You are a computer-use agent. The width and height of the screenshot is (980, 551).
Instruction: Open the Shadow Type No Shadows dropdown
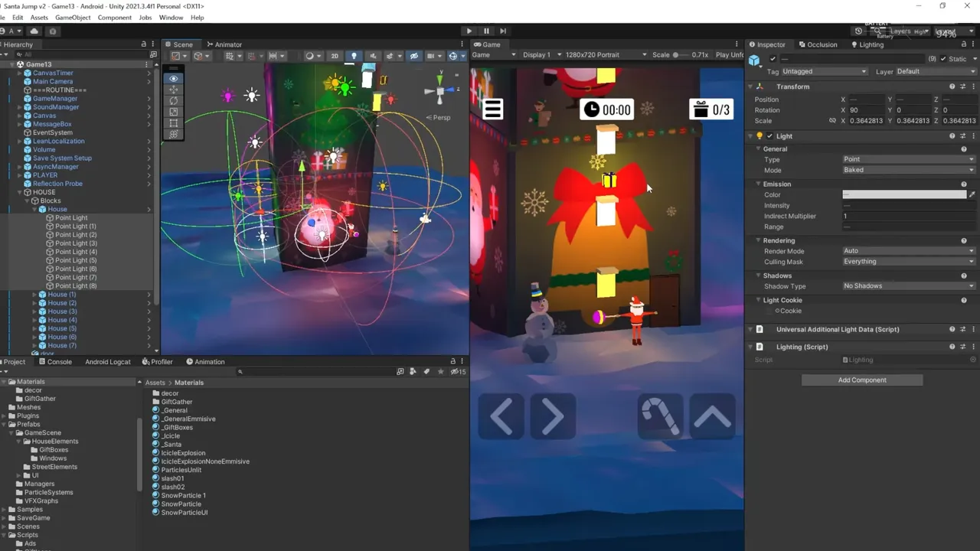pos(908,286)
